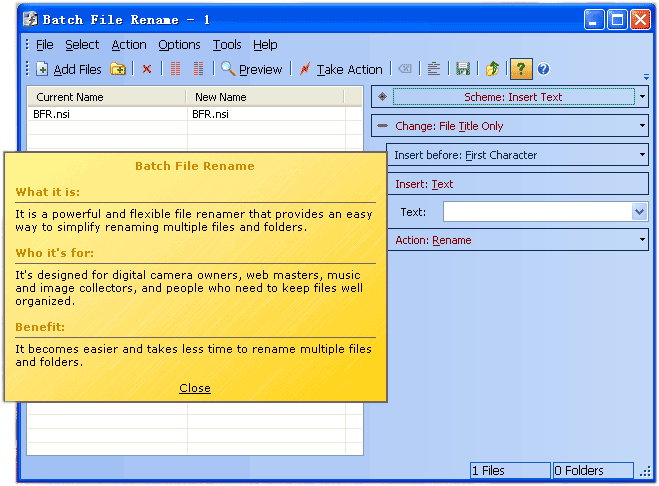Open the File menu
659x486 pixels.
[x=45, y=45]
